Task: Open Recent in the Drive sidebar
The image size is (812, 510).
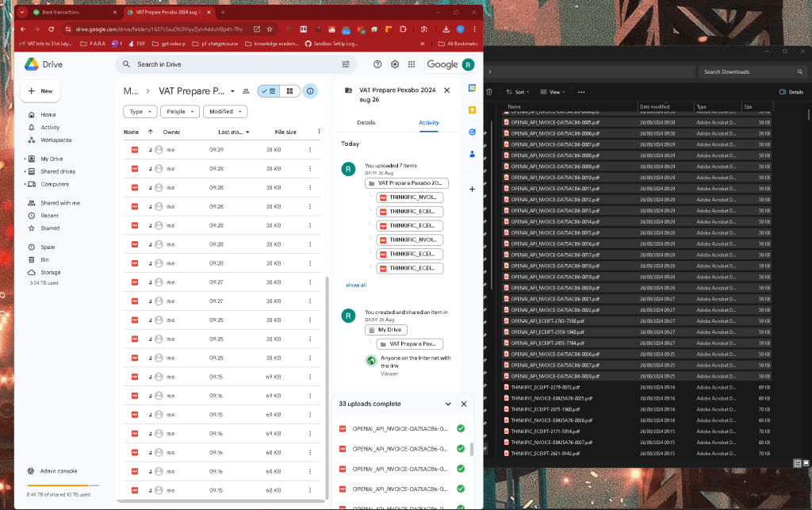Action: pos(50,216)
